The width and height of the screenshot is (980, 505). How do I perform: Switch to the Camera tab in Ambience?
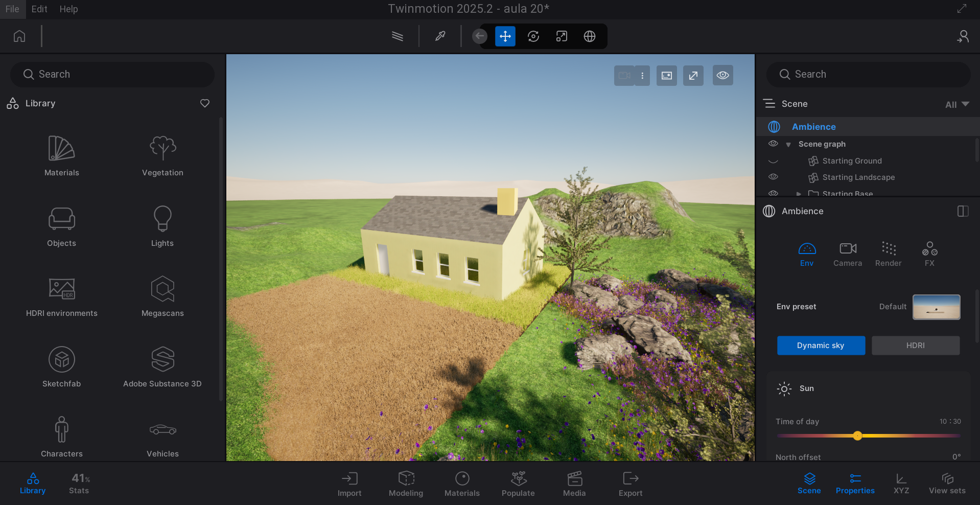click(847, 254)
